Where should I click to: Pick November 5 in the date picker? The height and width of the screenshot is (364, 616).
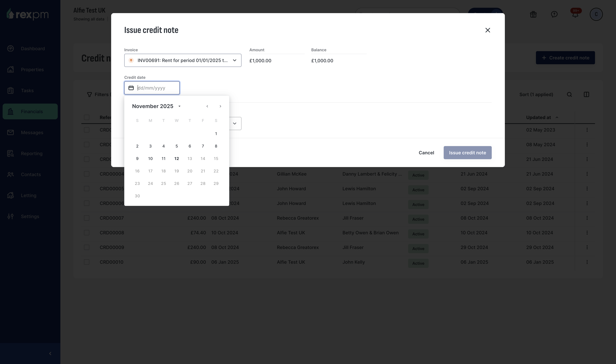[177, 146]
